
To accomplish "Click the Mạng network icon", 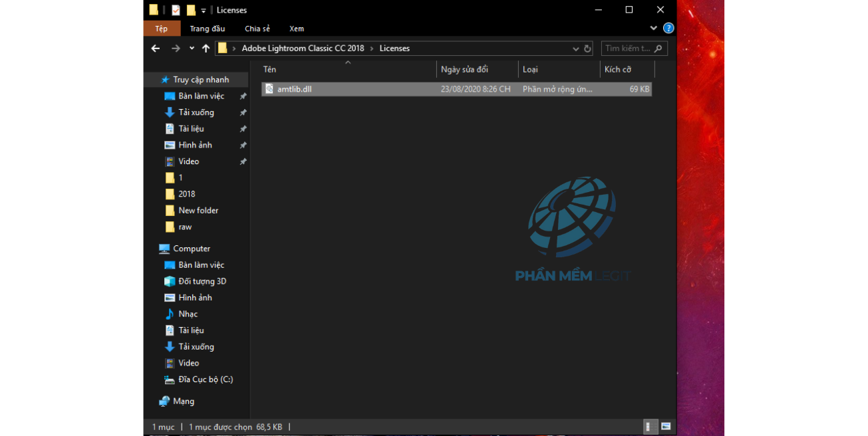I will coord(164,401).
